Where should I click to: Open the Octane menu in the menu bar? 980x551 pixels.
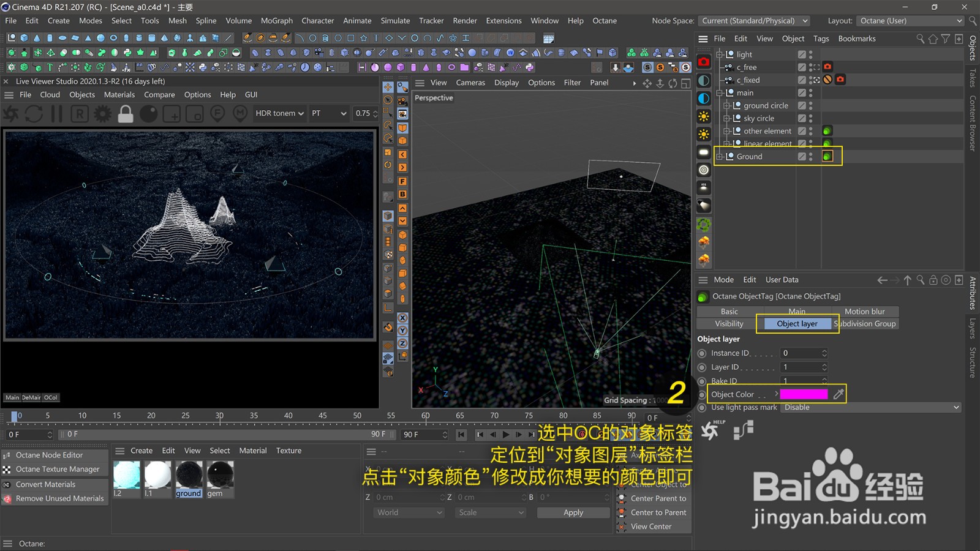605,21
